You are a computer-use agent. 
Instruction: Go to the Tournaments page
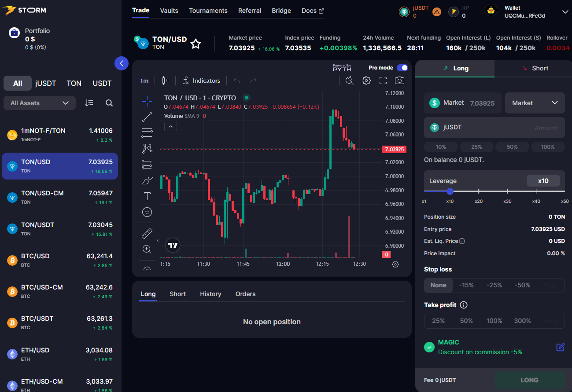tap(208, 11)
